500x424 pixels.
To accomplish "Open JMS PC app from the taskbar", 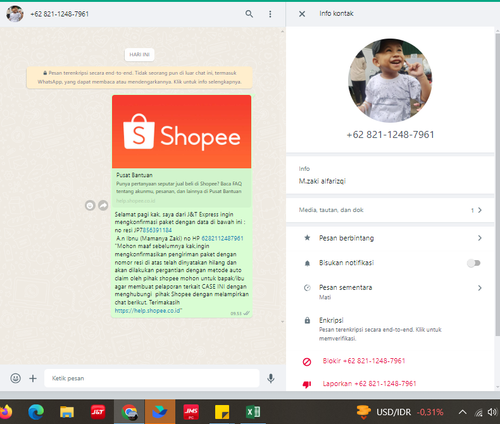I will (191, 412).
